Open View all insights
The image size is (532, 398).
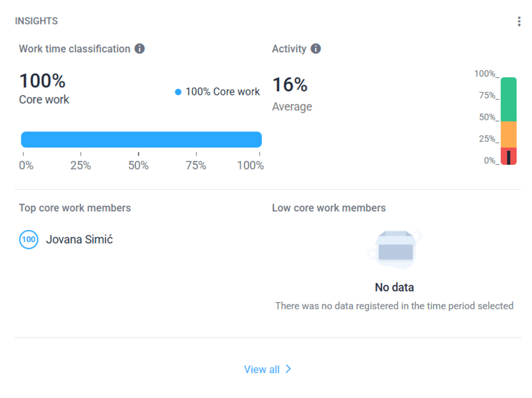[262, 369]
